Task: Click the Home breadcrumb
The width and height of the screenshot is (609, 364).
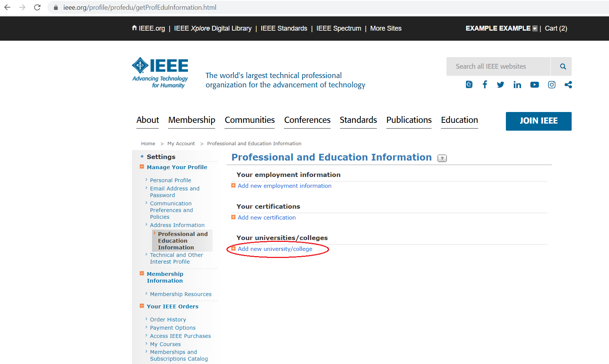Action: click(x=148, y=144)
